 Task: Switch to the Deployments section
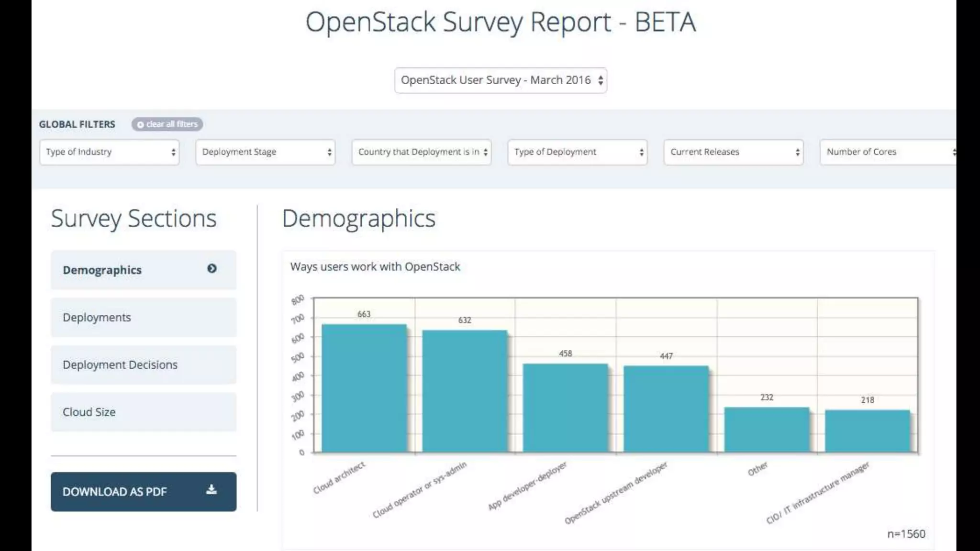(x=97, y=317)
